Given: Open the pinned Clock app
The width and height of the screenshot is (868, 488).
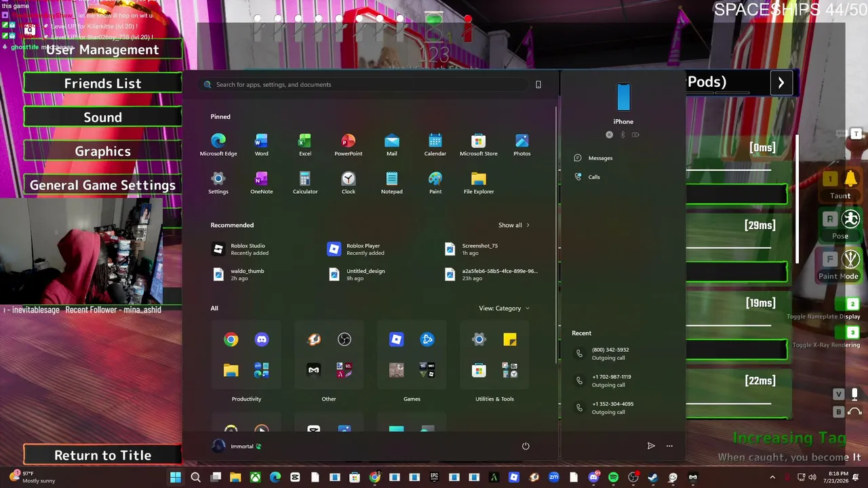Looking at the screenshot, I should [x=348, y=183].
